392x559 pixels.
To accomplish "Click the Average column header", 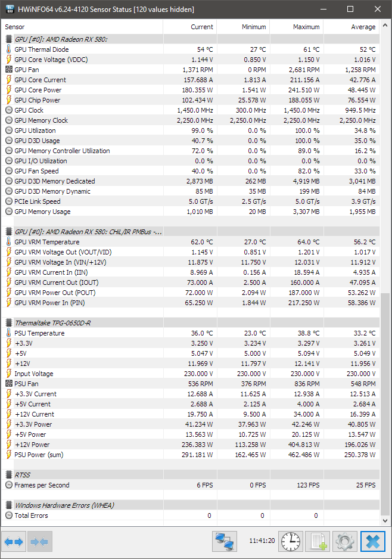I will [351, 27].
